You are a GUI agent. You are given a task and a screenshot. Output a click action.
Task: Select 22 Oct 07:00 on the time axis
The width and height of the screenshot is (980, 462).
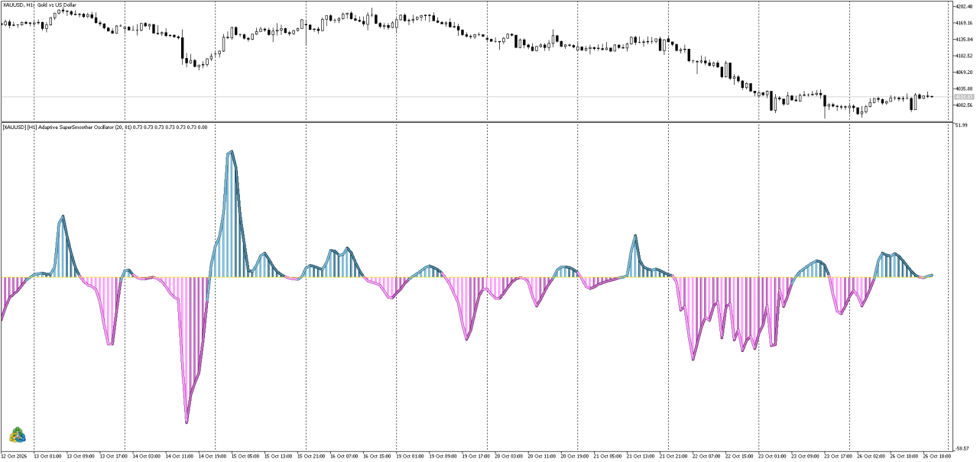(x=707, y=457)
